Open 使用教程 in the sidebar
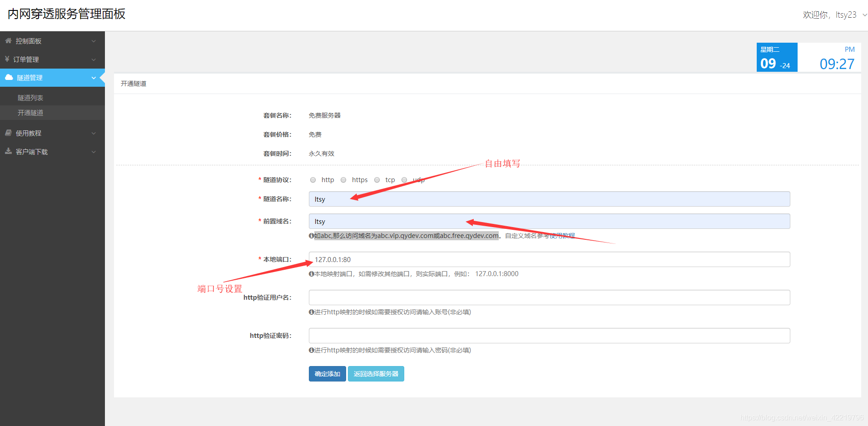Image resolution: width=868 pixels, height=426 pixels. click(x=52, y=133)
